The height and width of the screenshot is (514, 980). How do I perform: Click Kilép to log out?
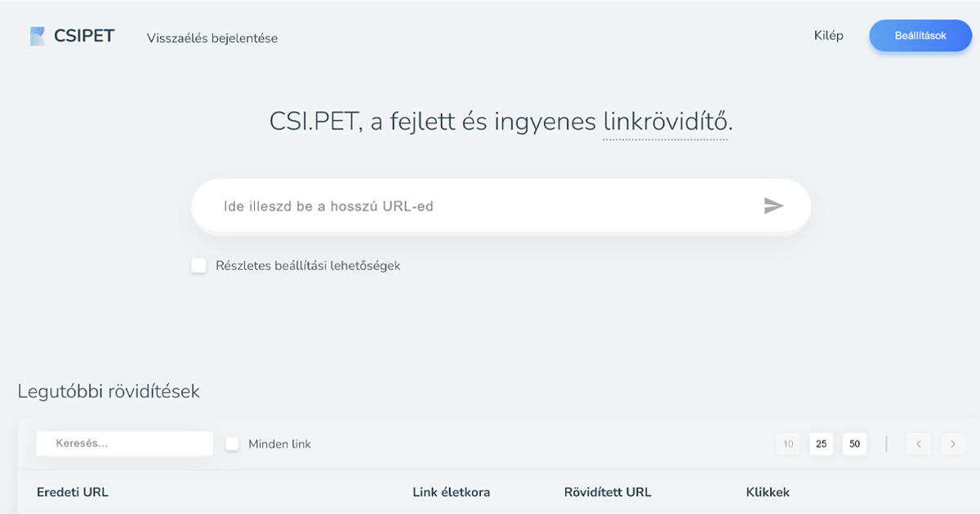coord(828,36)
